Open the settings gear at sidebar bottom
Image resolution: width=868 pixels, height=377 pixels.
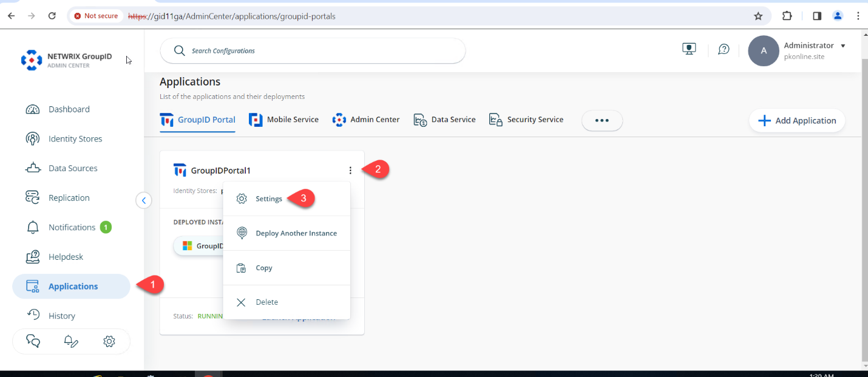[109, 341]
